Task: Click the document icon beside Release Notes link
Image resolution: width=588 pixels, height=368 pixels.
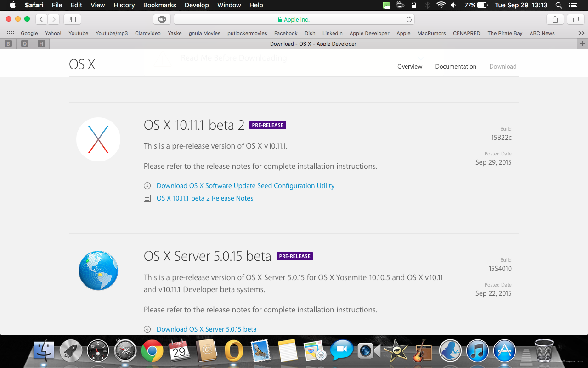Action: pyautogui.click(x=147, y=198)
